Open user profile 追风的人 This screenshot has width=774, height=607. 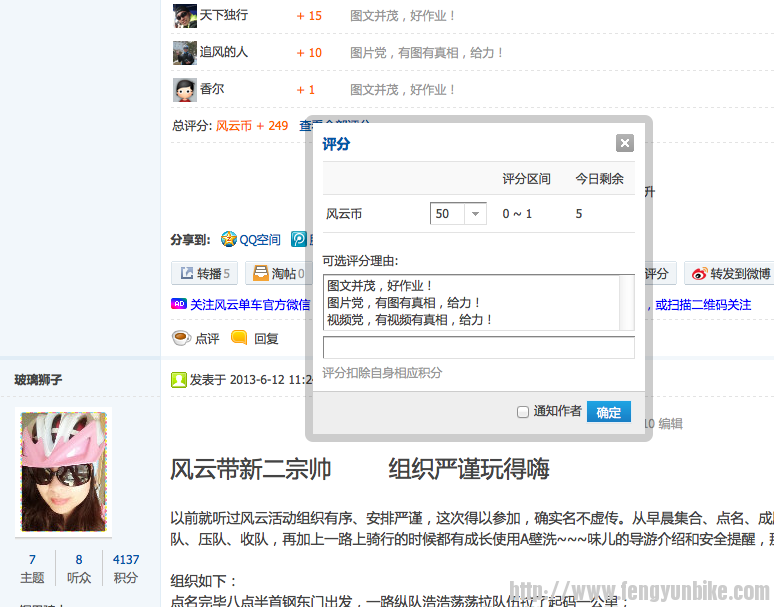(224, 52)
